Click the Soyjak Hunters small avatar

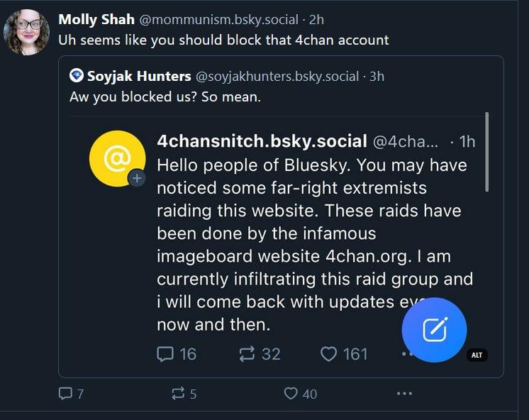76,76
